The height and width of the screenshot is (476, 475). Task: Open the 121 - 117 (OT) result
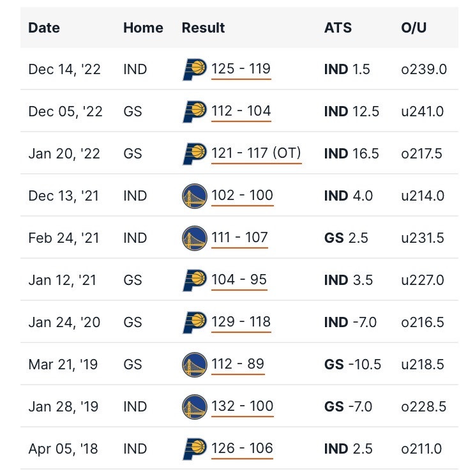click(x=256, y=153)
